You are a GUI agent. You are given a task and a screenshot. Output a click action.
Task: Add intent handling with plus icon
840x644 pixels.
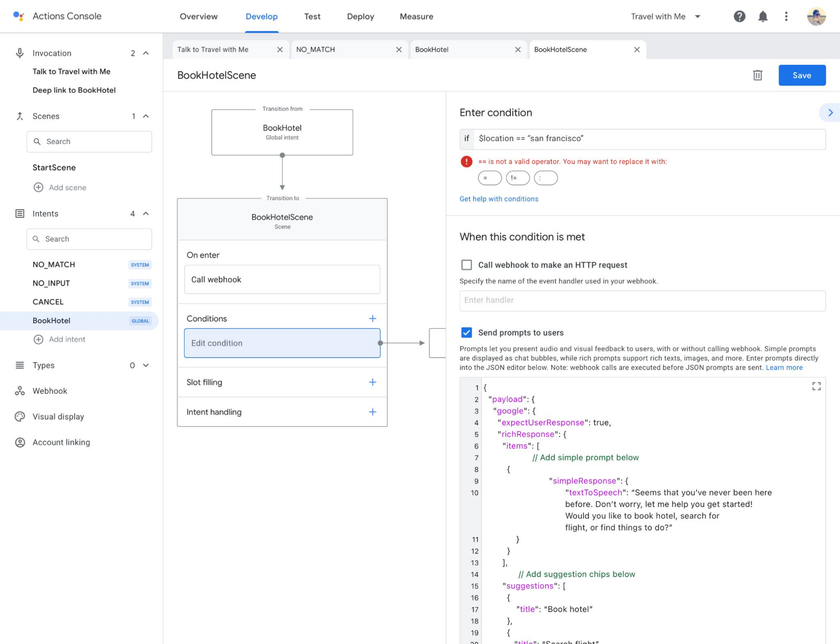pos(372,412)
